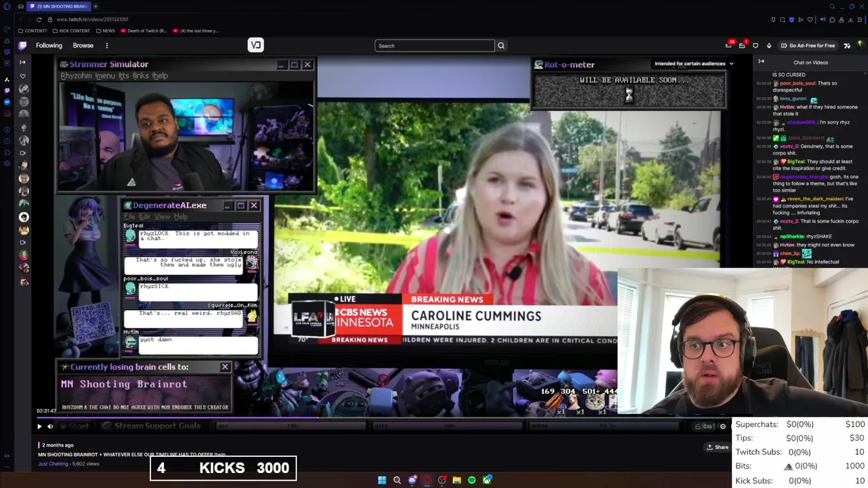Open Twitch inbox with 1 badge
The height and width of the screenshot is (488, 868).
click(743, 45)
